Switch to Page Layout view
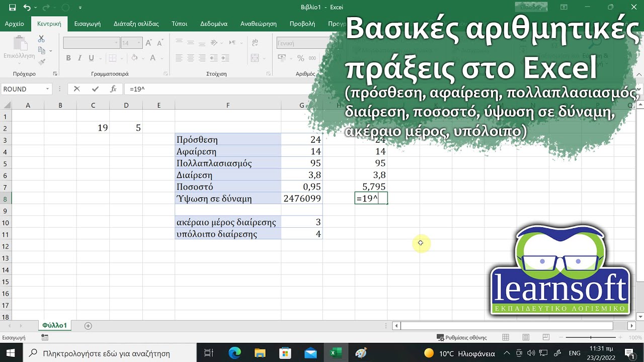The width and height of the screenshot is (644, 362). (526, 337)
